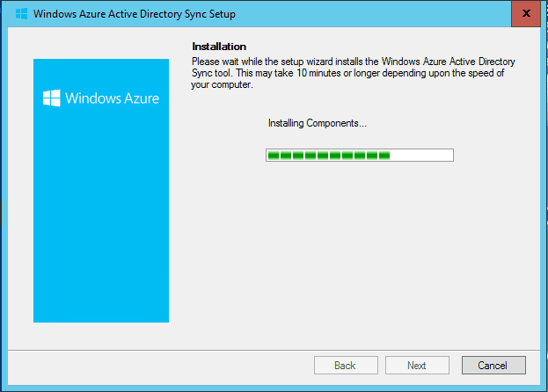Viewport: 548px width, 392px height.
Task: Click the Cancel button
Action: (x=493, y=365)
